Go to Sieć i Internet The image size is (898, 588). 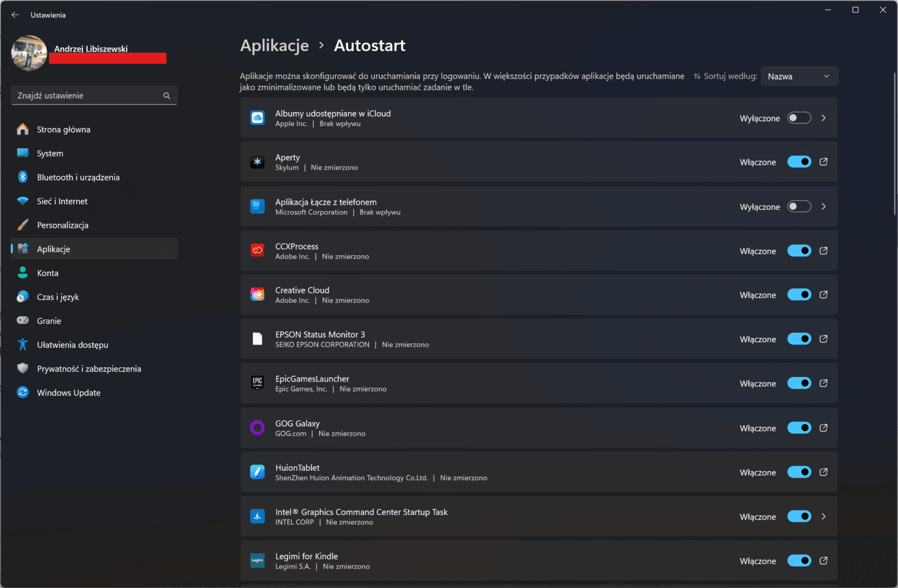[94, 201]
